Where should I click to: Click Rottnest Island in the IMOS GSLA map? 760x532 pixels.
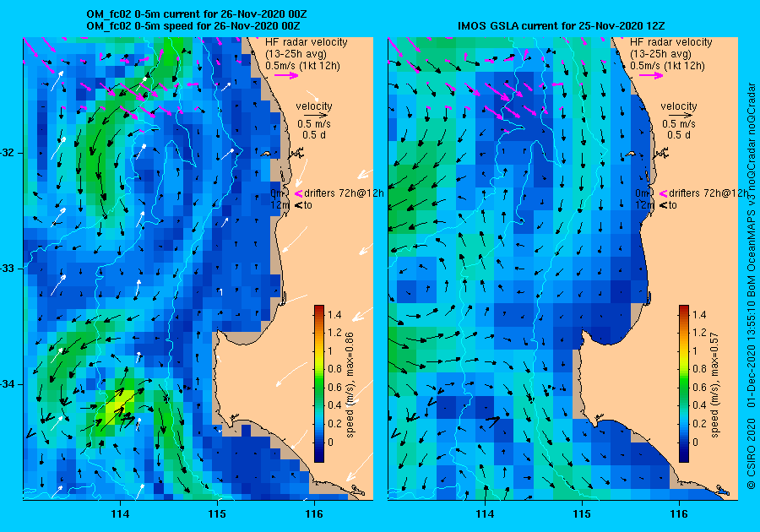click(x=631, y=154)
